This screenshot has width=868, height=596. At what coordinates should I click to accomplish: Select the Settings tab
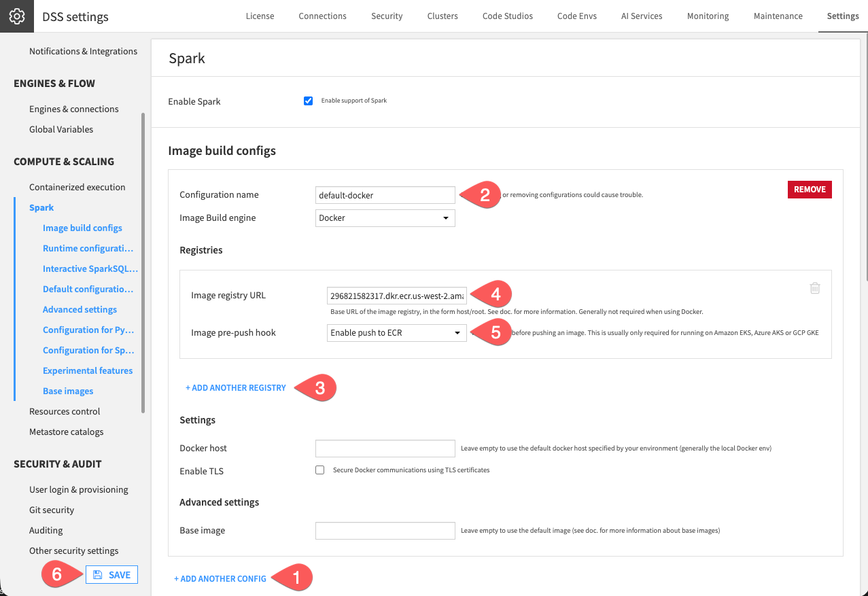(843, 16)
